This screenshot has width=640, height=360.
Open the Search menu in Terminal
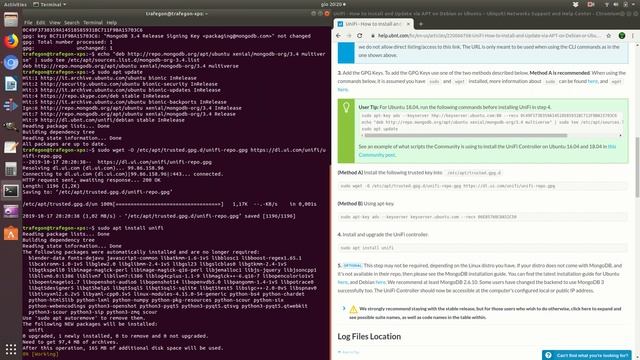(72, 22)
